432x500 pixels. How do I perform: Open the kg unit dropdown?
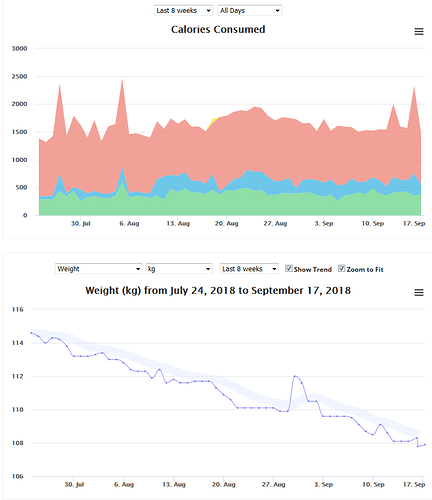[x=179, y=269]
